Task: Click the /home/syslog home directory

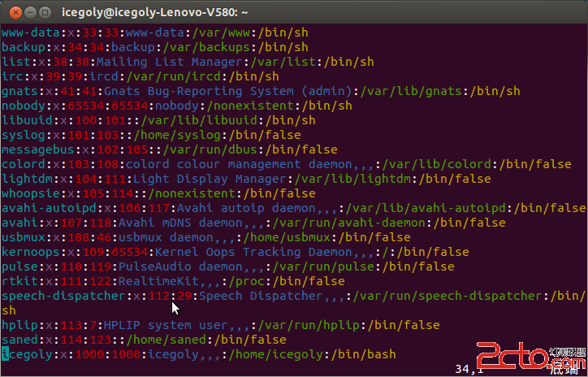Action: pyautogui.click(x=178, y=135)
